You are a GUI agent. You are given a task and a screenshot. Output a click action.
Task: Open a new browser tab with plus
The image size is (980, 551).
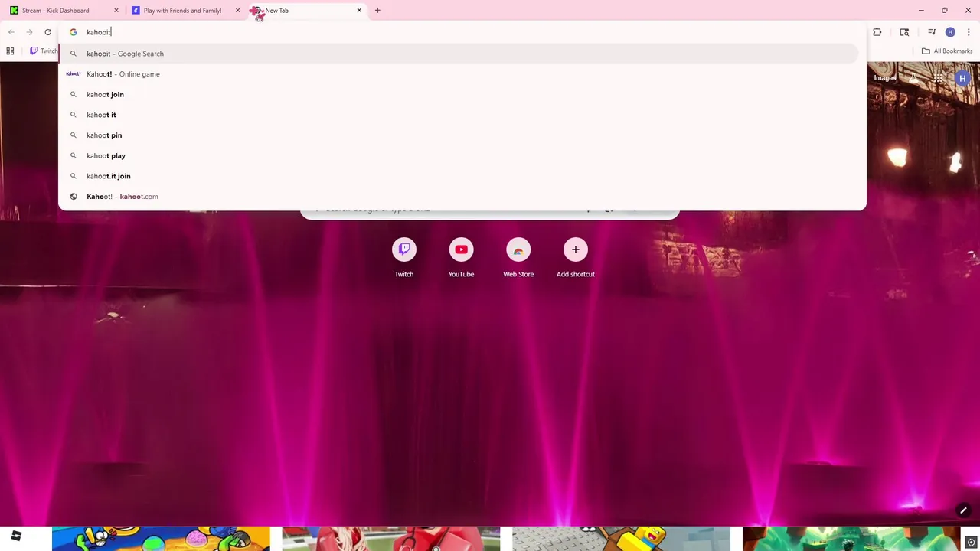click(x=377, y=11)
